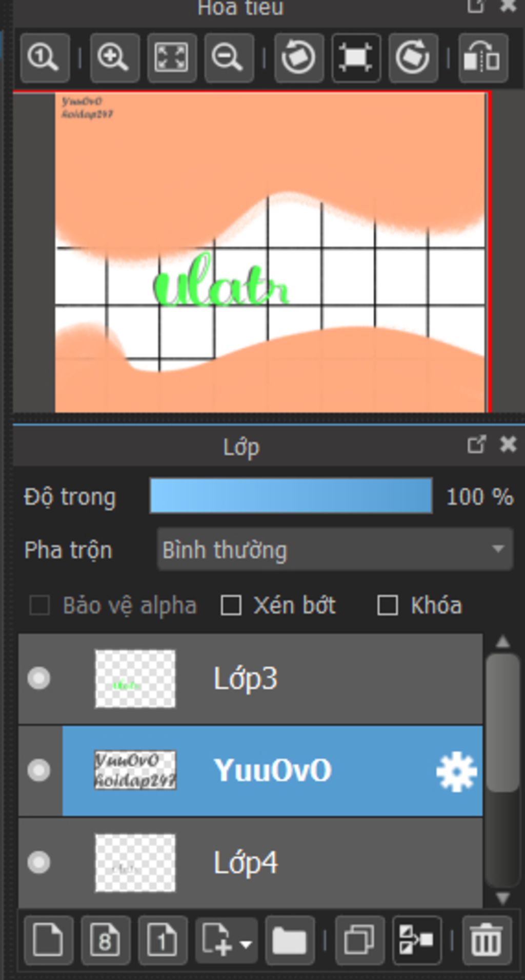Enable the Xén bớt clipping checkbox
Viewport: 525px width, 980px height.
[x=231, y=606]
